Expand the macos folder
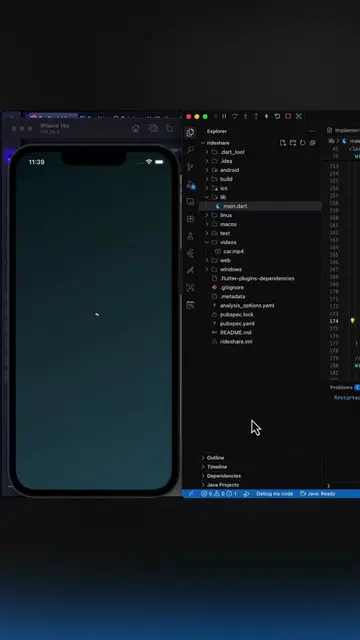This screenshot has height=640, width=360. (x=207, y=224)
